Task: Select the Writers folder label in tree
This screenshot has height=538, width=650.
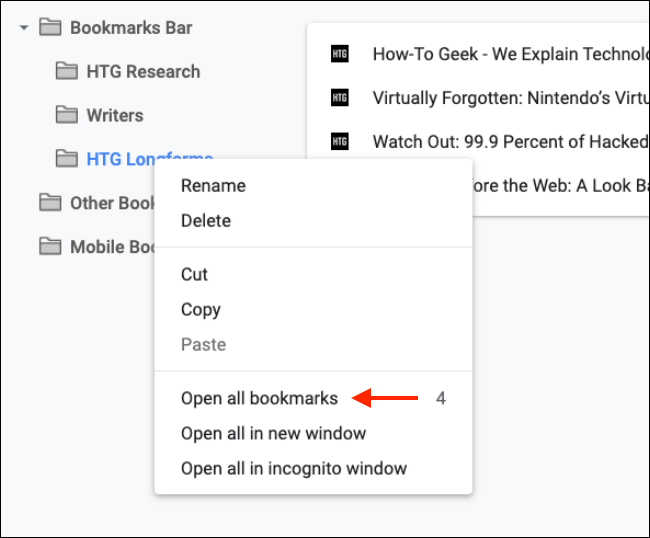Action: (x=115, y=115)
